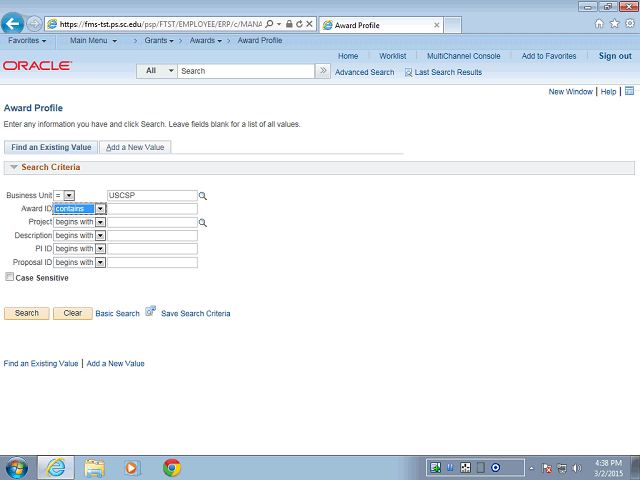Click the Search button
Screen dimensions: 640x480
[x=27, y=313]
